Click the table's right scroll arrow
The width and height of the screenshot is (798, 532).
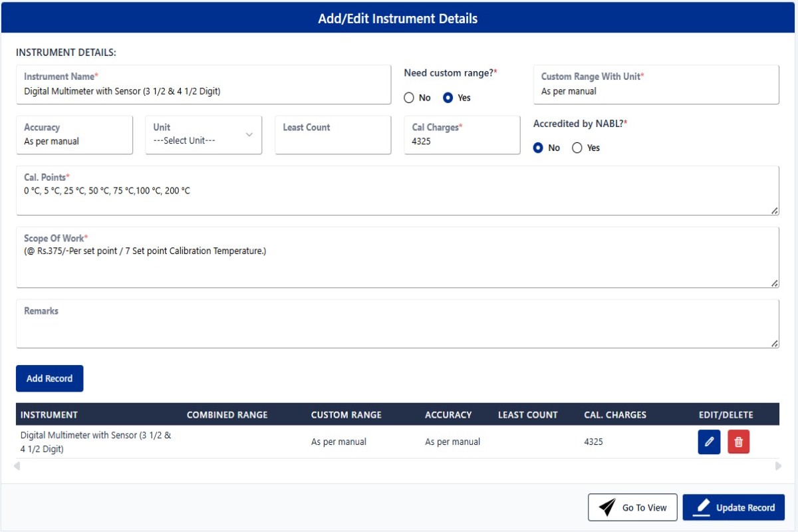[778, 466]
